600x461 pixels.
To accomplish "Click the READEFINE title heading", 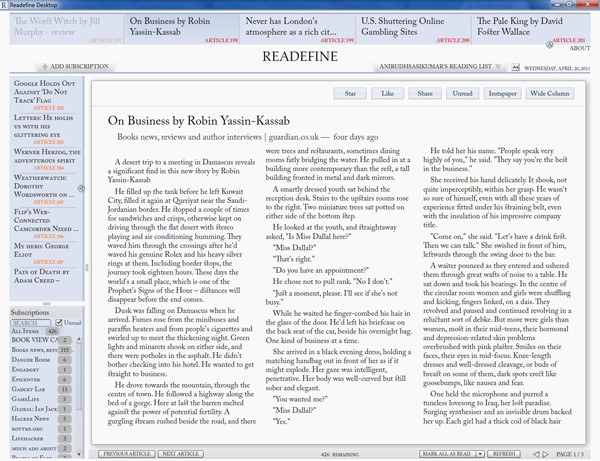I will pyautogui.click(x=300, y=57).
